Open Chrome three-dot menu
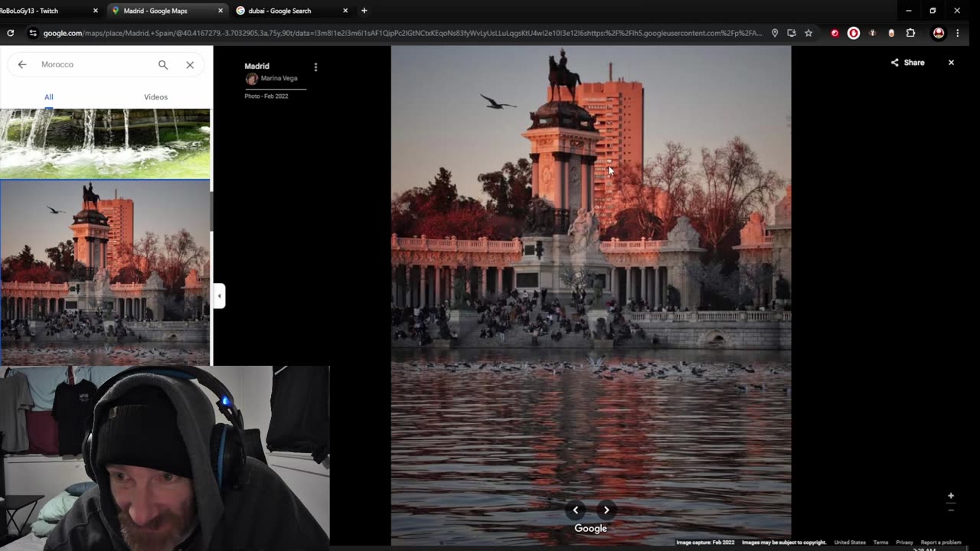The width and height of the screenshot is (980, 551). pos(957,33)
